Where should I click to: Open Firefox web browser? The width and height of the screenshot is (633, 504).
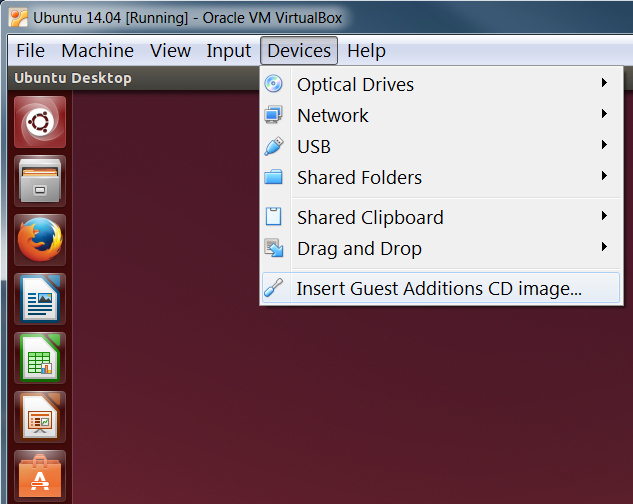(40, 240)
